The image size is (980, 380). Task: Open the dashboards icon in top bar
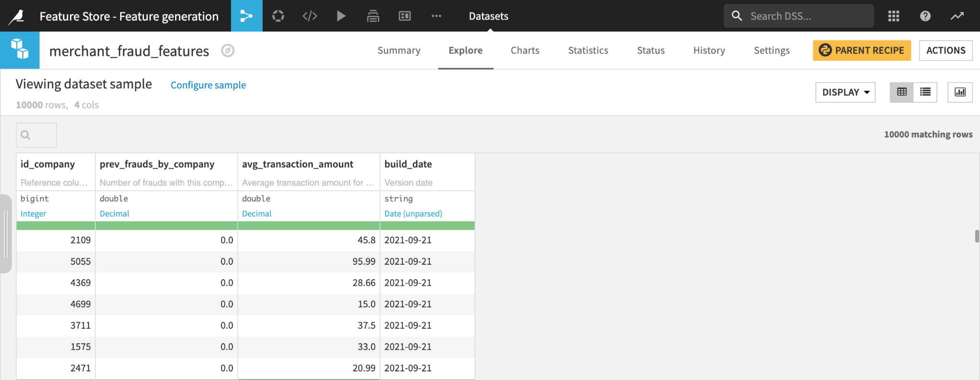click(x=405, y=16)
